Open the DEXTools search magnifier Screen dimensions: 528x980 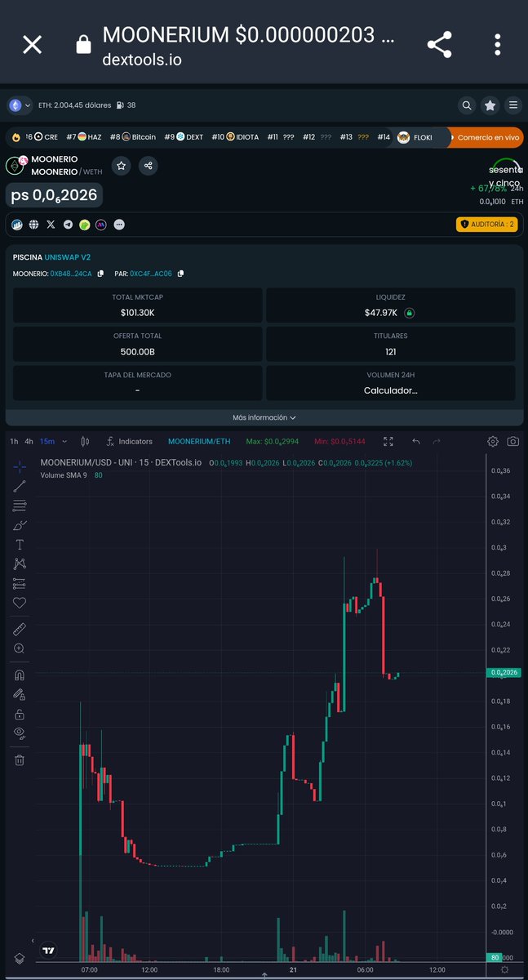(x=466, y=105)
